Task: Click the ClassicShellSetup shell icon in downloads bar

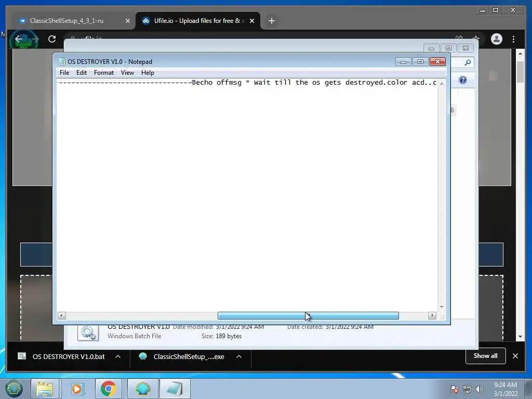Action: (143, 356)
